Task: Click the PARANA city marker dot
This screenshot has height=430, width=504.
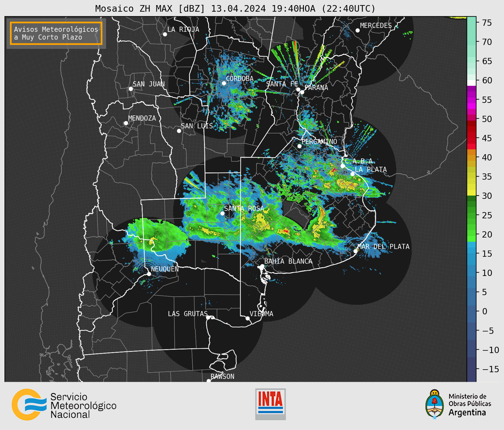Action: tap(302, 92)
